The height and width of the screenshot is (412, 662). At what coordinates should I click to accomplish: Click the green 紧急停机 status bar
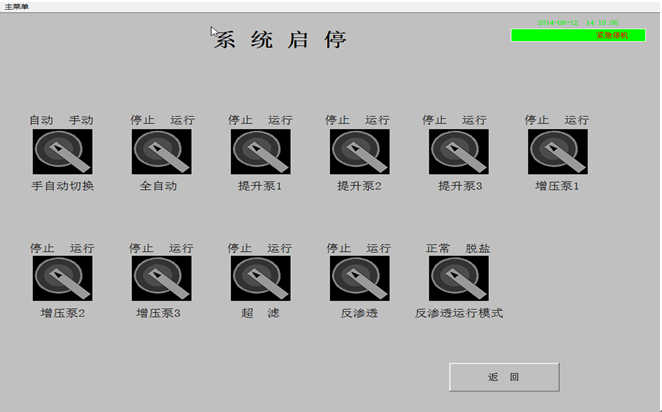point(578,35)
